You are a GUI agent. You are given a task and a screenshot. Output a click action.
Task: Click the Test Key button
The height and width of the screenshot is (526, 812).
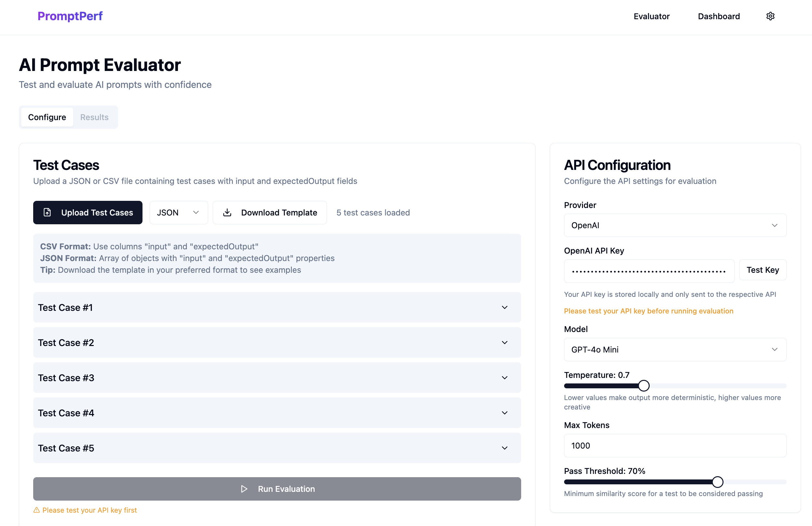[763, 270]
